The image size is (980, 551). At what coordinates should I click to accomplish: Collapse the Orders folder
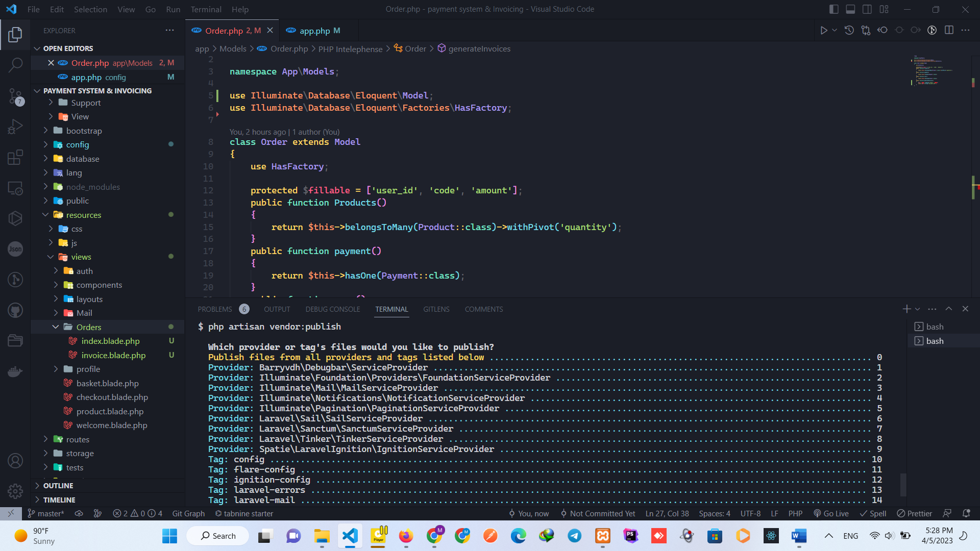point(89,327)
